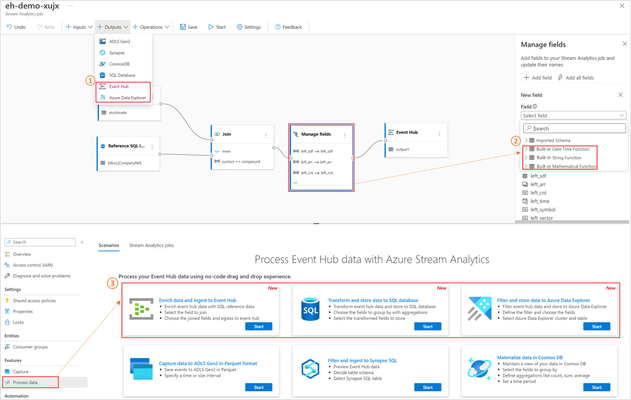
Task: Start Enrich data and ingest to Event Hub
Action: pos(259,326)
